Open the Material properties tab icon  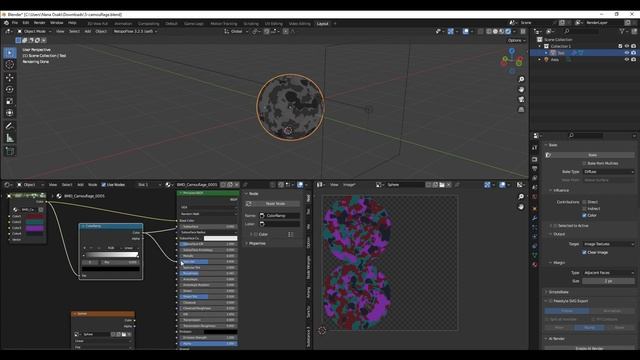(535, 264)
